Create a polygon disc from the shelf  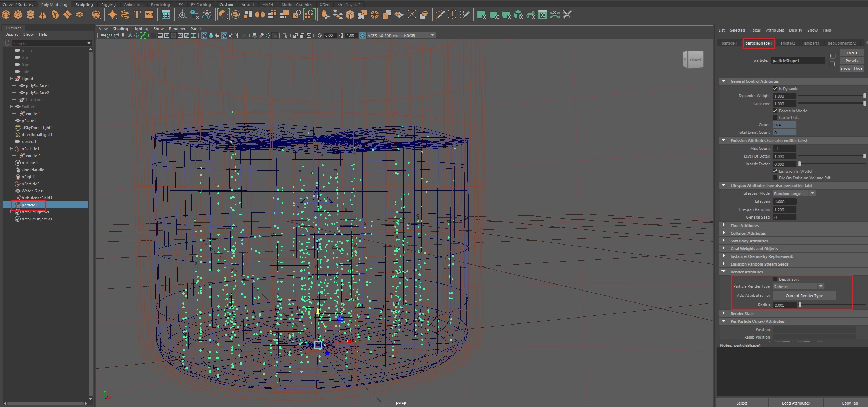point(80,14)
